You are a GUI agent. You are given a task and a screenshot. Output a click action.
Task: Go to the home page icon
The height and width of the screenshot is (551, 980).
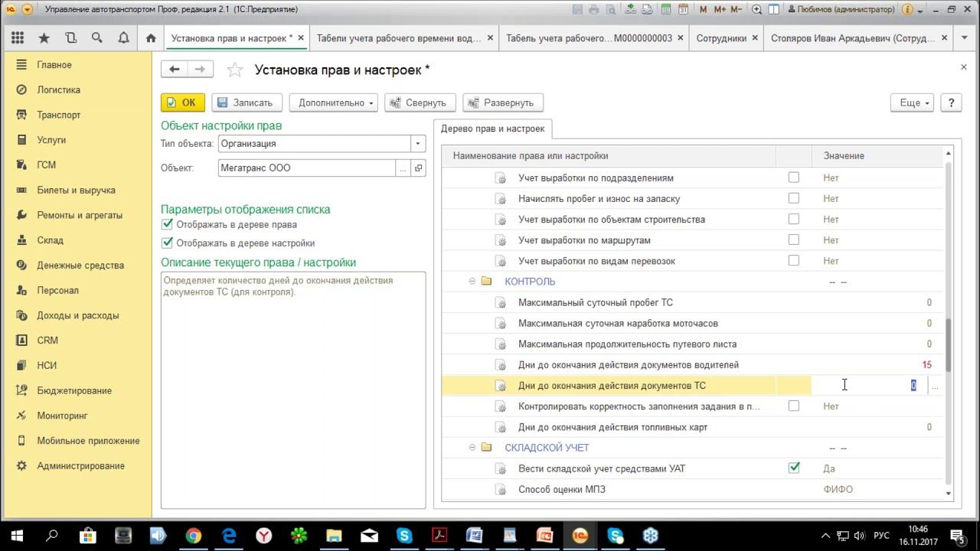point(151,38)
